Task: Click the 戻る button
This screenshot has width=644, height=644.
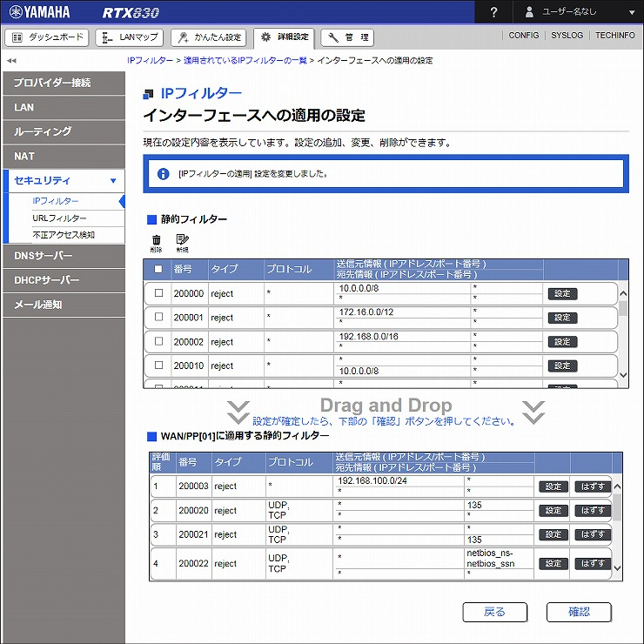Action: coord(495,612)
